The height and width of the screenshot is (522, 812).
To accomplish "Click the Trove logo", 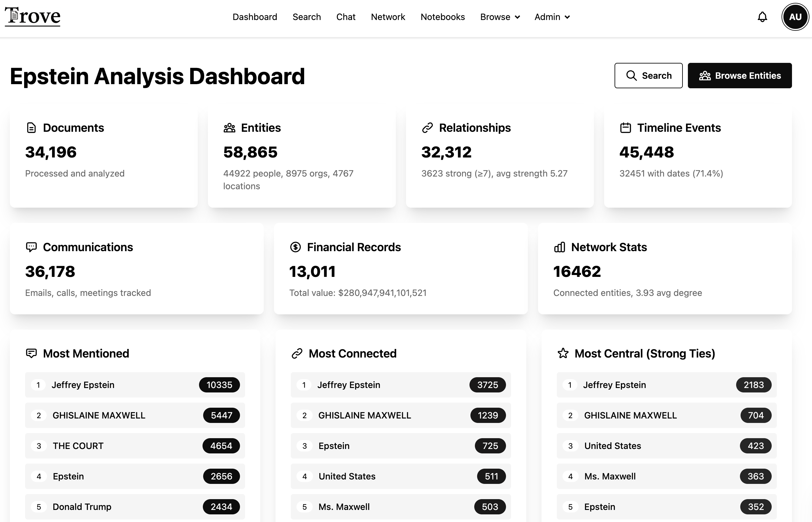I will 32,16.
